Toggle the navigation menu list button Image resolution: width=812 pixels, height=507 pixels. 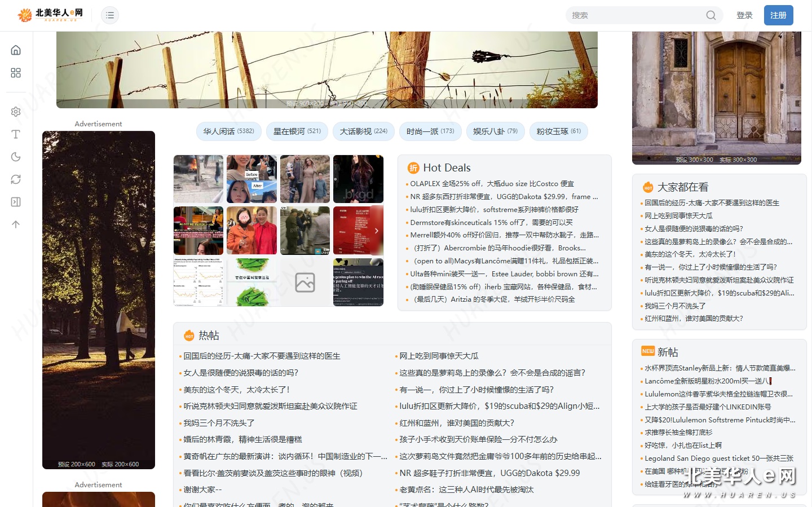pyautogui.click(x=110, y=15)
